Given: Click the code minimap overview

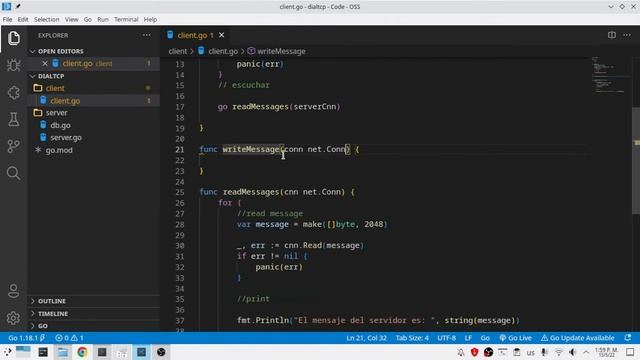Looking at the screenshot, I should 611,76.
